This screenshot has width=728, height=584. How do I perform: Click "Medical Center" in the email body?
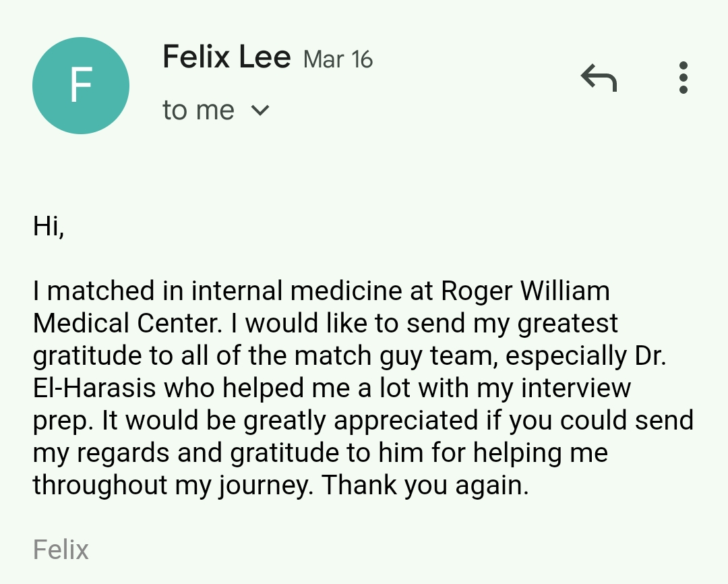[x=127, y=324]
